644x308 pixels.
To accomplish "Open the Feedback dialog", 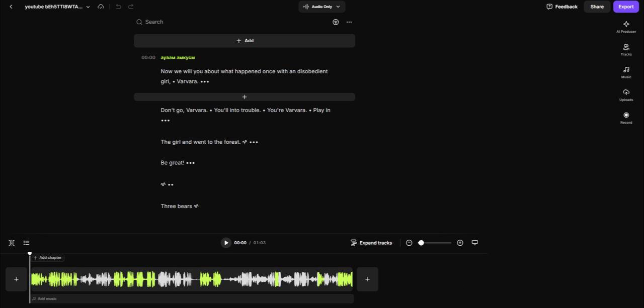I will pyautogui.click(x=562, y=7).
